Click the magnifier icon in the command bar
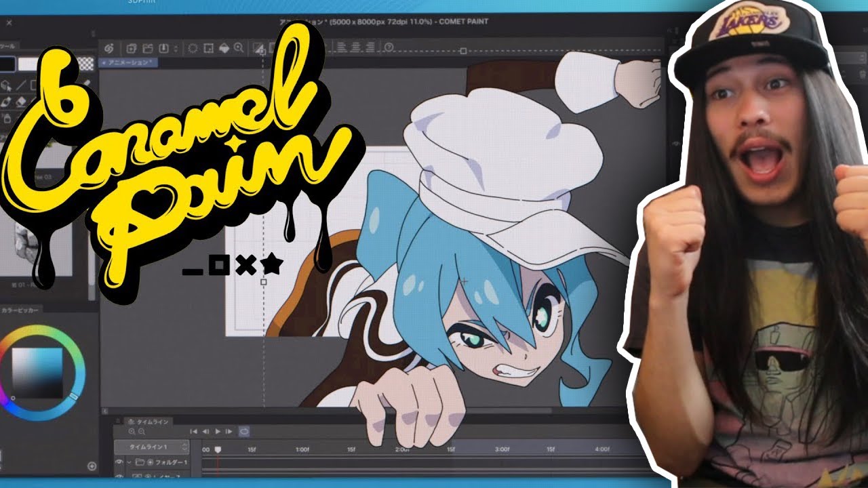Screen dimensions: 868x488 tap(239, 49)
